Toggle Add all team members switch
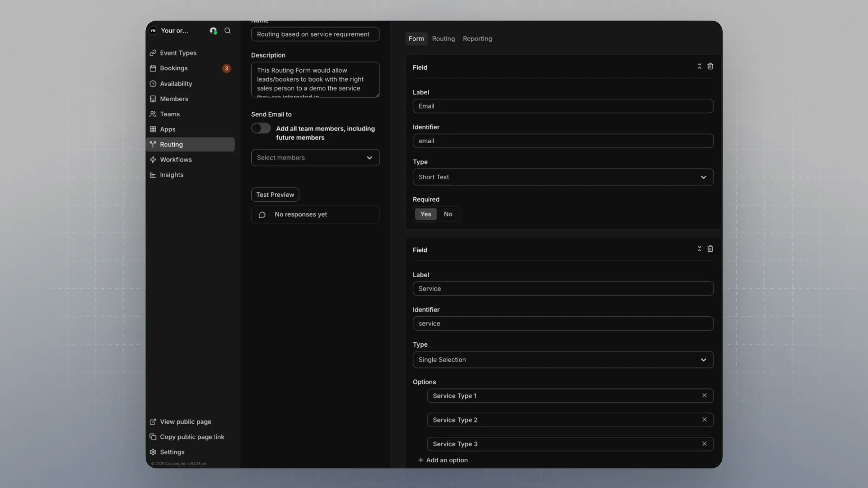868x488 pixels. (x=261, y=128)
